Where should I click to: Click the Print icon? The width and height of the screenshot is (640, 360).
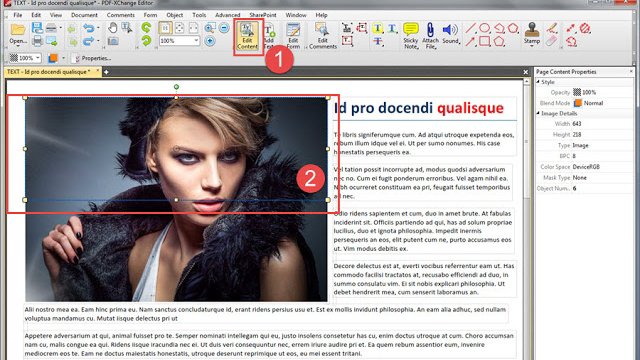[x=37, y=41]
